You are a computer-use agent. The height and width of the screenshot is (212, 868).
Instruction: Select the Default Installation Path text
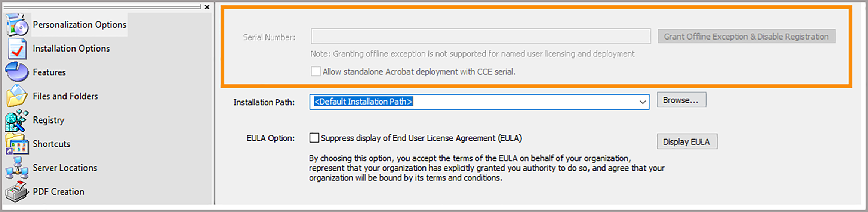[x=363, y=102]
